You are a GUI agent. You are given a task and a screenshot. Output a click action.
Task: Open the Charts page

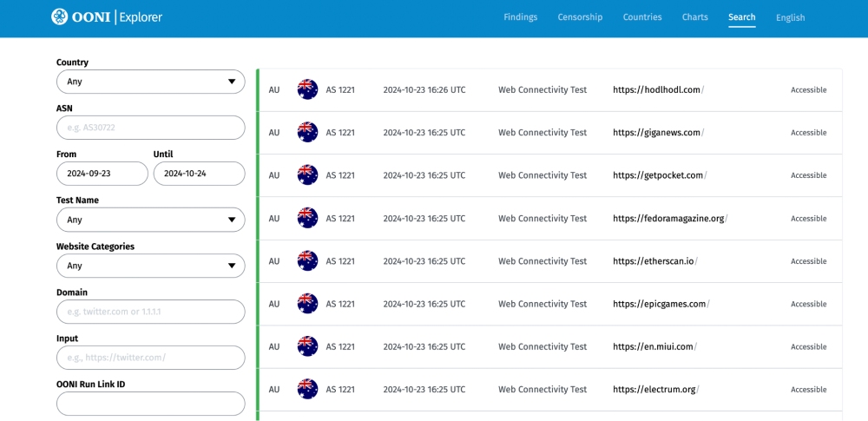(694, 17)
